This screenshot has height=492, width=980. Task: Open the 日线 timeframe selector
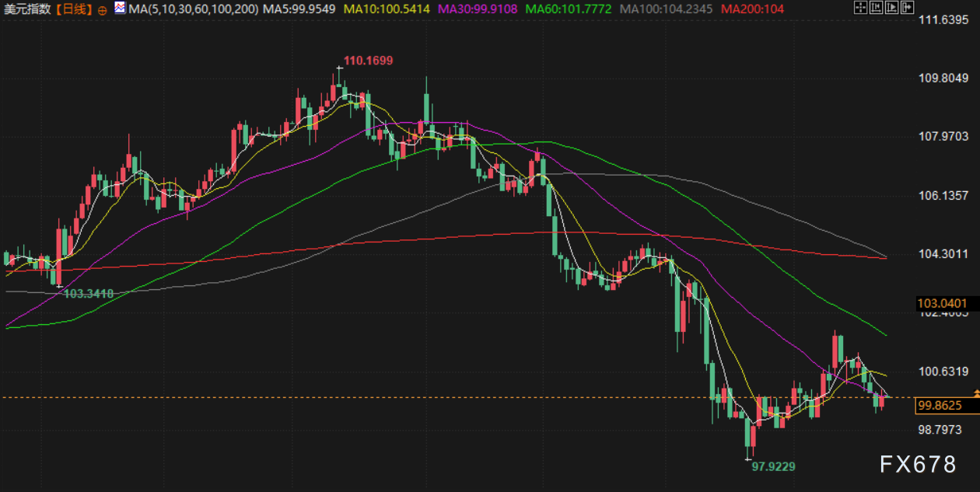coord(73,9)
